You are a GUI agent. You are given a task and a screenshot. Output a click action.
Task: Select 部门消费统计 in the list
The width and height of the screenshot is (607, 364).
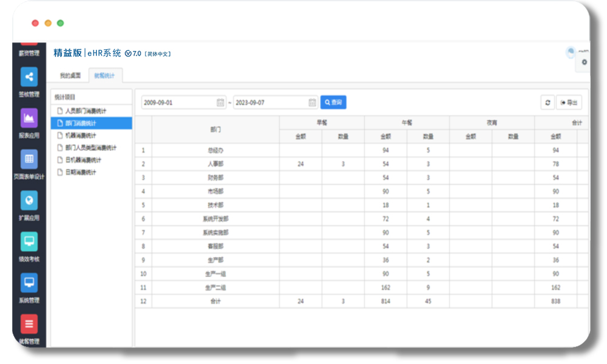92,123
